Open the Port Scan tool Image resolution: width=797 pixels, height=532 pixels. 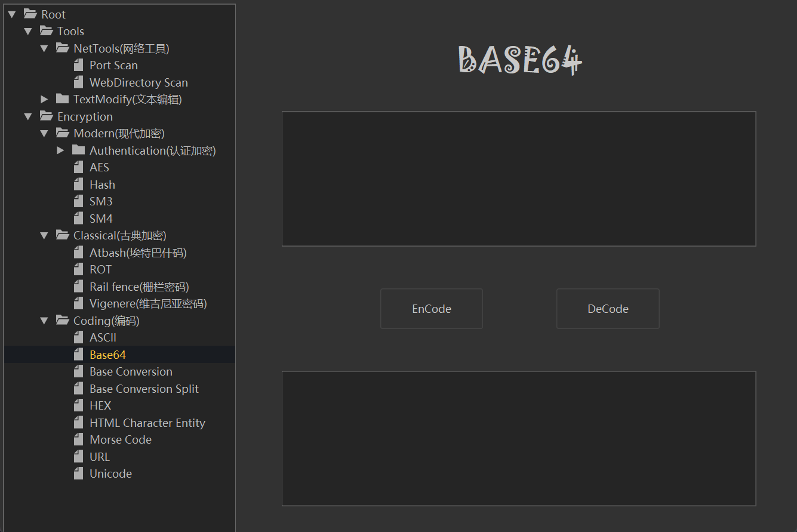(x=113, y=65)
